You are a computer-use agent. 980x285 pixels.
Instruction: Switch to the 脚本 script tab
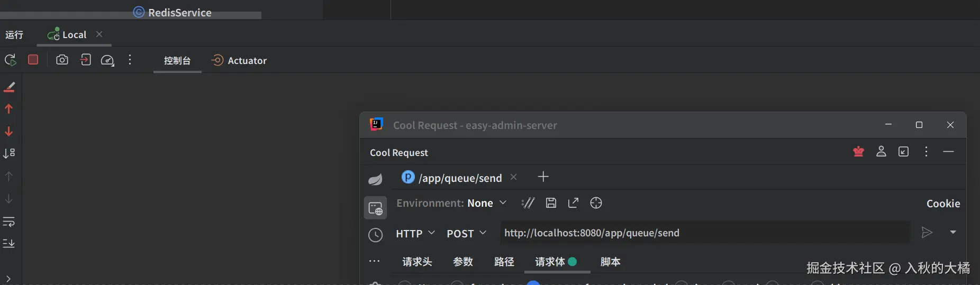pos(610,262)
